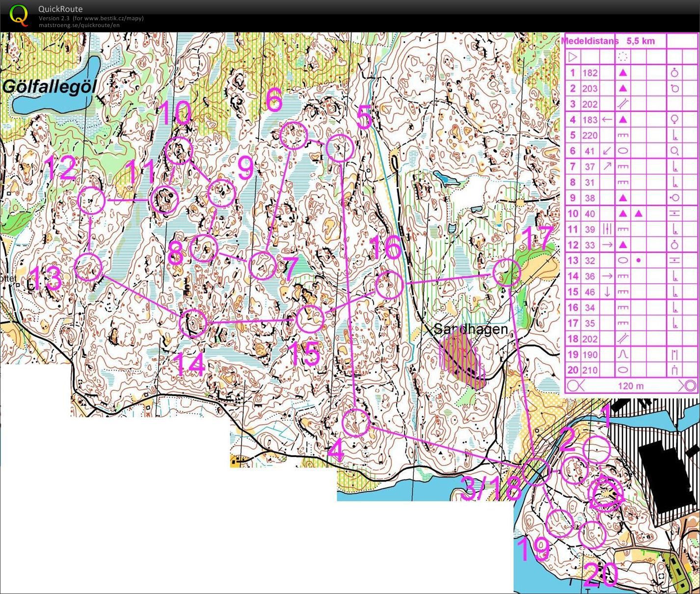Screen dimensions: 700x594
Task: Click control code 182 in the table
Action: click(x=590, y=73)
